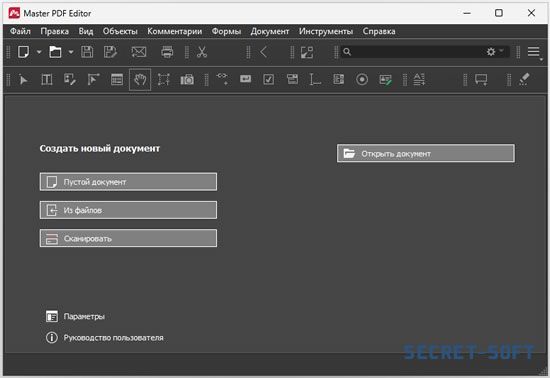The image size is (550, 378).
Task: Click the List box form field icon
Action: 338,80
